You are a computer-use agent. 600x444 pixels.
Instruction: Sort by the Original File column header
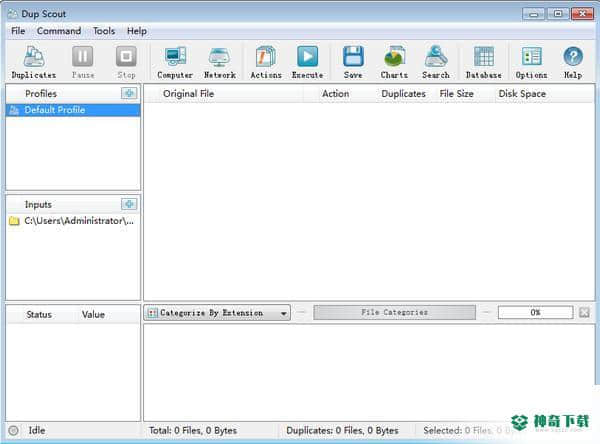pos(188,94)
